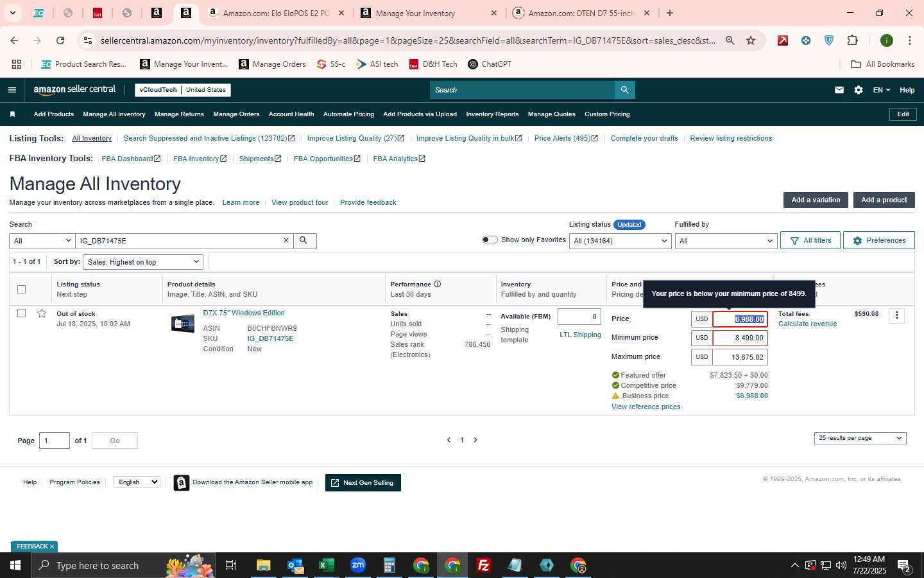Click the zoom magnifier in address bar
This screenshot has height=578, width=924.
tap(730, 40)
